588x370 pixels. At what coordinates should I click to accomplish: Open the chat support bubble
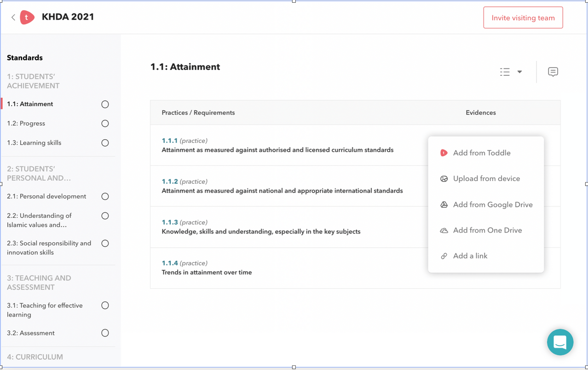(559, 342)
